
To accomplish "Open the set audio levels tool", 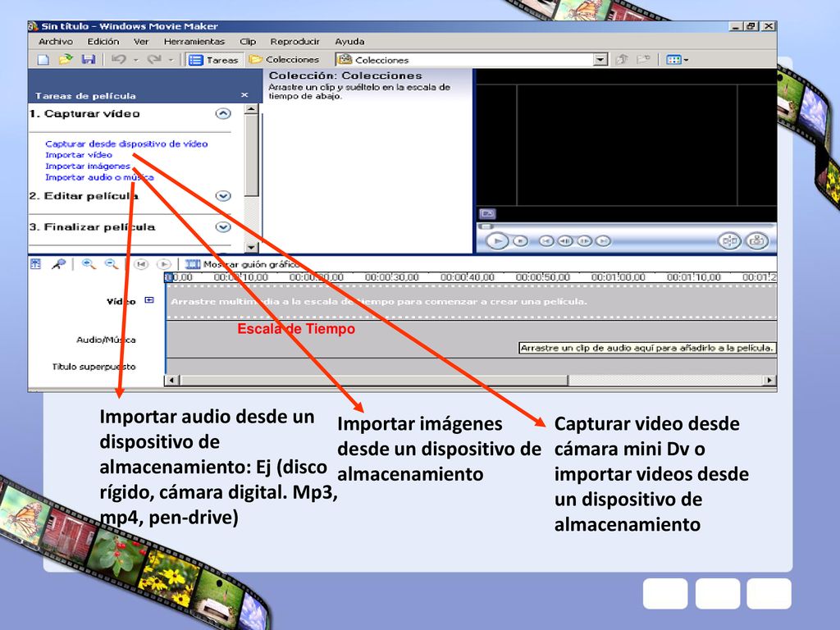I will click(x=36, y=263).
